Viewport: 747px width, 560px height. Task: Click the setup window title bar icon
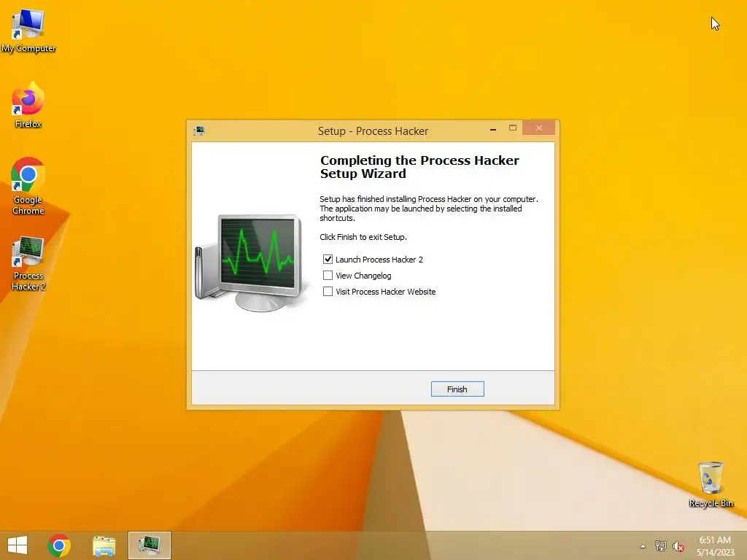click(199, 131)
